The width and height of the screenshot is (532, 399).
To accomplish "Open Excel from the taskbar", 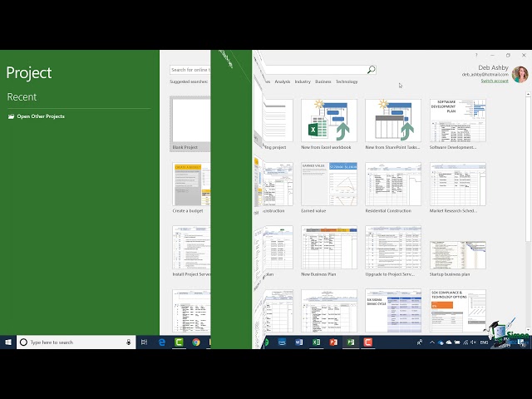I will [x=316, y=342].
